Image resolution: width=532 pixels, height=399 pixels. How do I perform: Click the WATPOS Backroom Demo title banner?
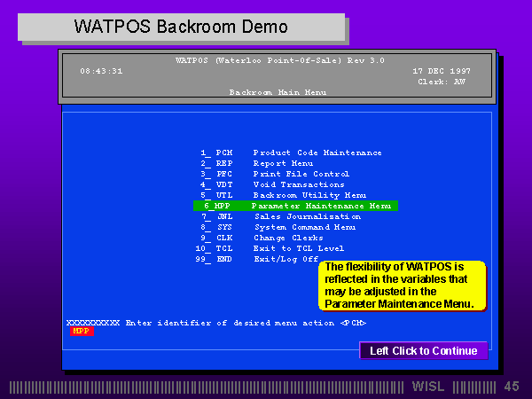tap(182, 26)
